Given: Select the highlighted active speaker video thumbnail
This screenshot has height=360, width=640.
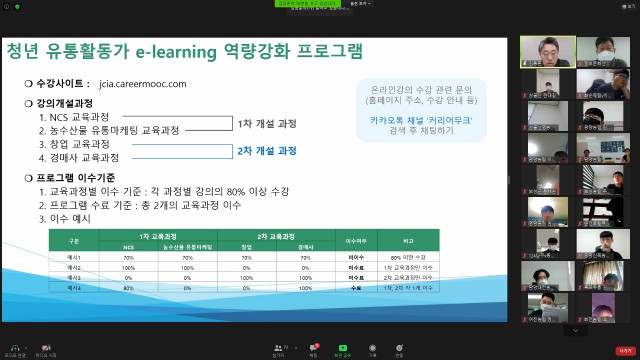Looking at the screenshot, I should [x=548, y=52].
